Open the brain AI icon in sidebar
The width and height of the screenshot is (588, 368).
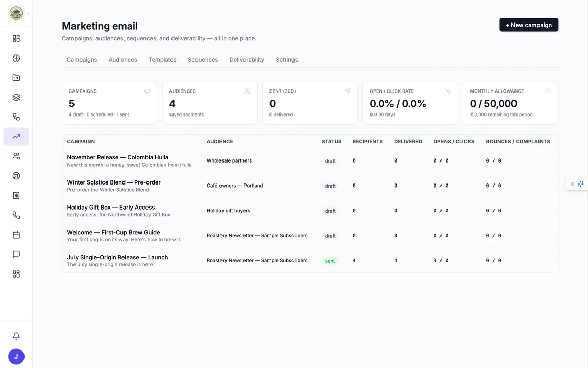click(x=16, y=58)
